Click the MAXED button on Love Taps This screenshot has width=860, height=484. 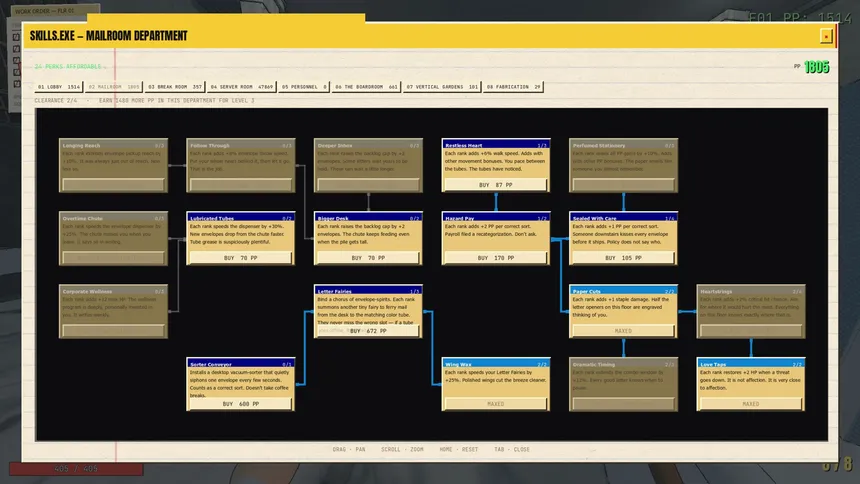[x=750, y=403]
